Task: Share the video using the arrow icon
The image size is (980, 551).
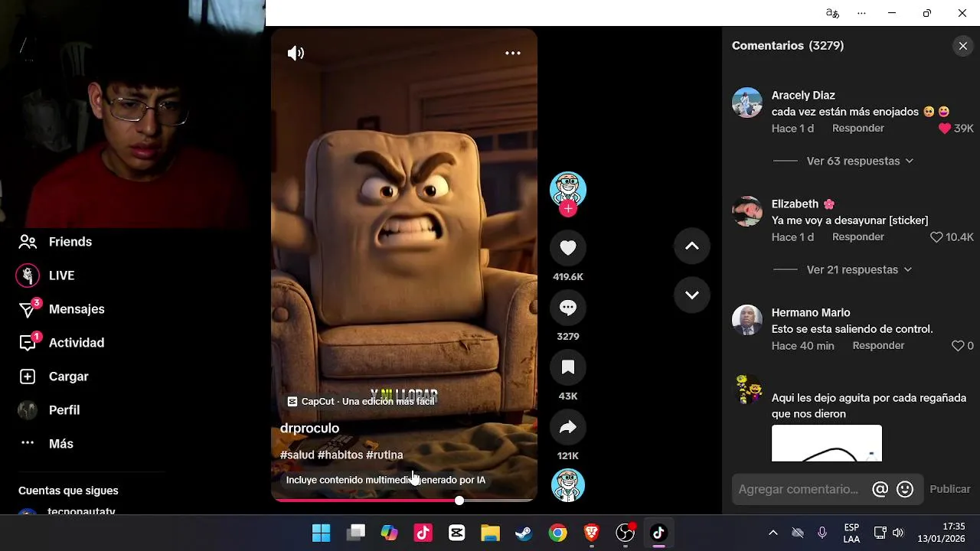Action: (x=568, y=427)
